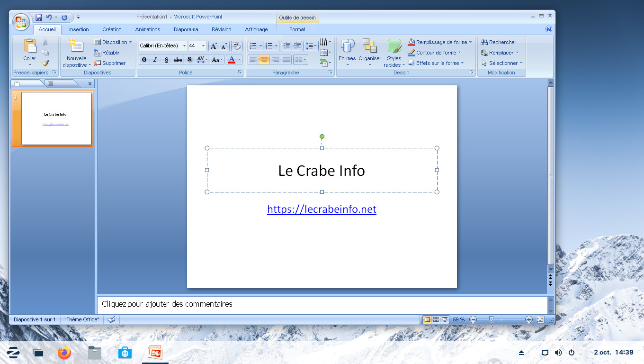Open the font color red A swatch

(x=232, y=60)
